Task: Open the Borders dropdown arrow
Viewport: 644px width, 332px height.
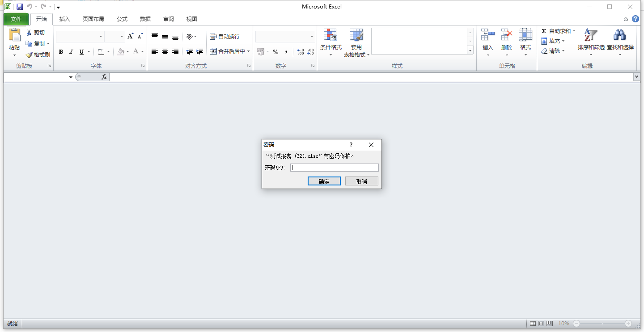Action: tap(108, 52)
